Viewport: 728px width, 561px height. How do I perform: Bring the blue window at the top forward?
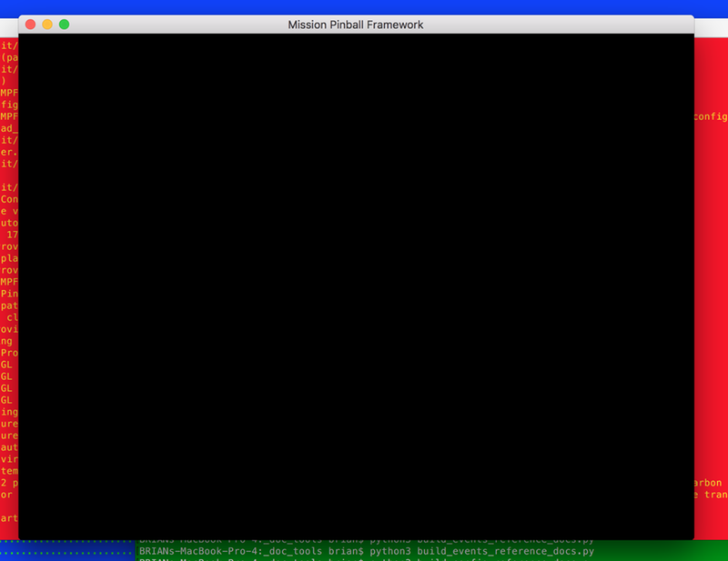(x=364, y=6)
